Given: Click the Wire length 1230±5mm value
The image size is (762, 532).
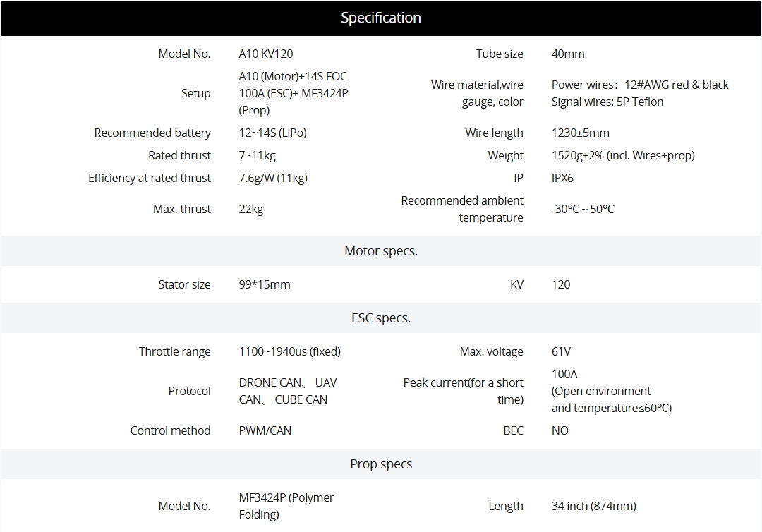Looking at the screenshot, I should pos(580,133).
